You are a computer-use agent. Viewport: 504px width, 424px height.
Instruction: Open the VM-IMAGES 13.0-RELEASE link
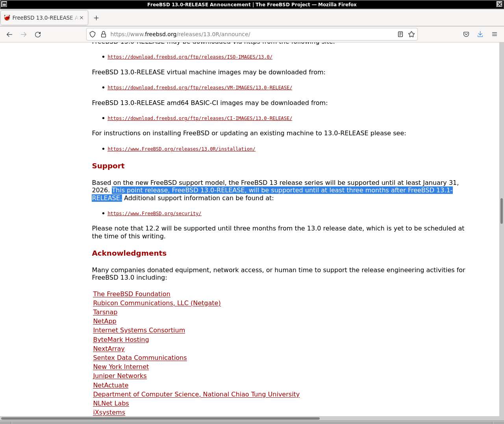pyautogui.click(x=200, y=88)
